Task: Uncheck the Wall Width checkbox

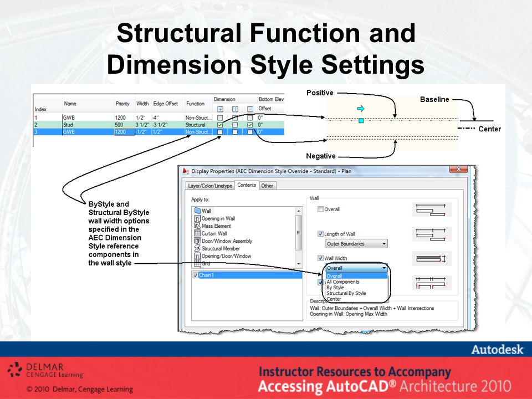Action: (x=320, y=258)
